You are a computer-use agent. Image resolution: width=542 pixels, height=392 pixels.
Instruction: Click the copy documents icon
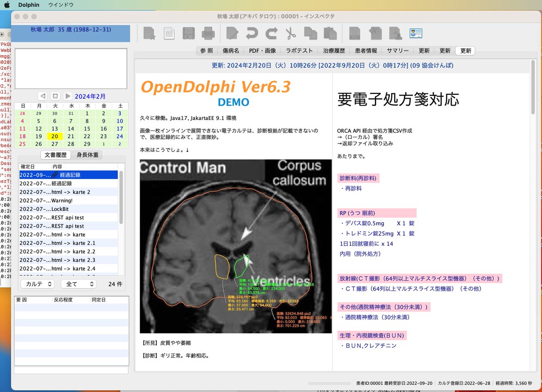coord(310,33)
